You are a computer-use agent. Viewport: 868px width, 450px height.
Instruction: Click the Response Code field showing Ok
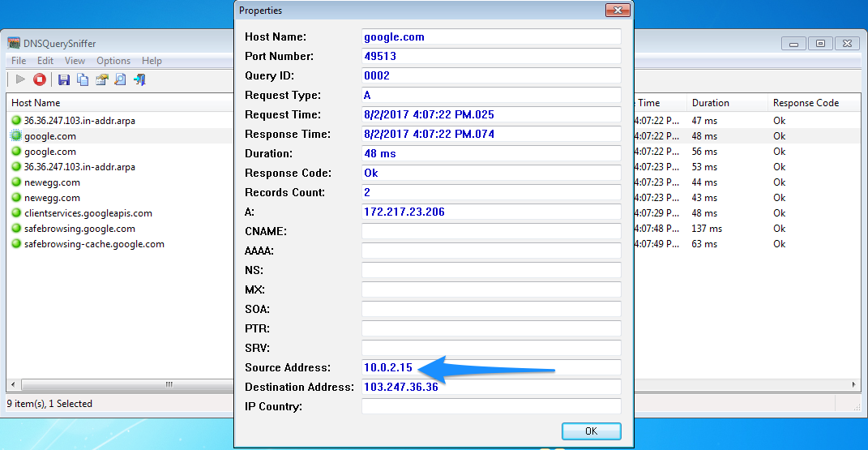(491, 173)
